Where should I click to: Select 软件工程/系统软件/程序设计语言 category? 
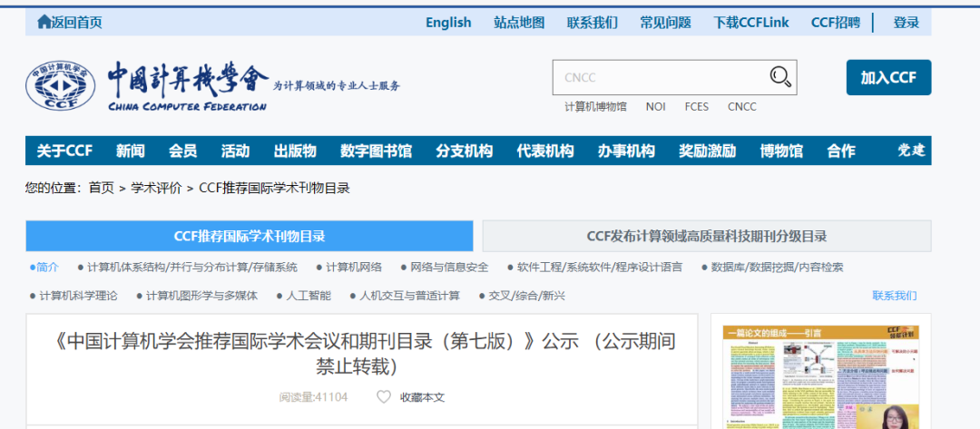(x=595, y=268)
